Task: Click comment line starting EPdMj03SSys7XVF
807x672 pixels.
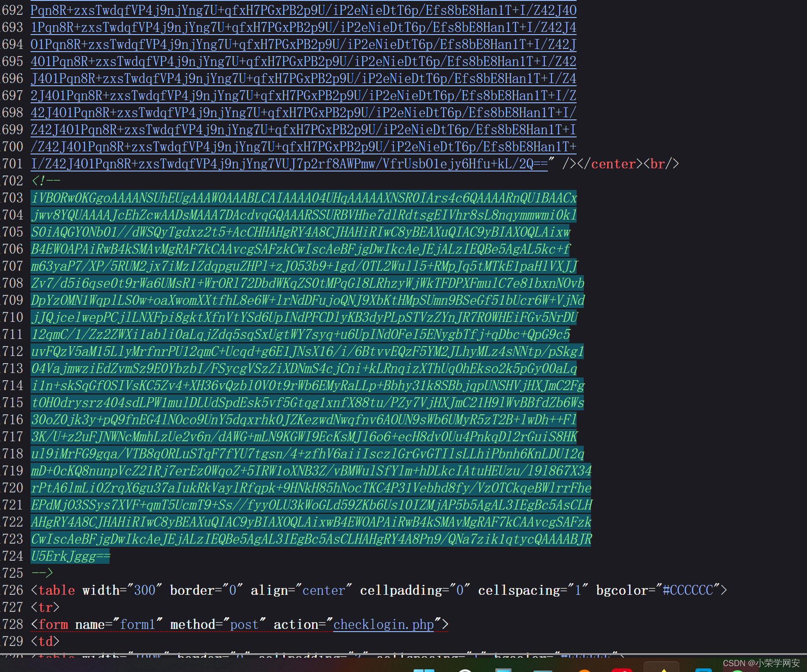Action: point(312,505)
